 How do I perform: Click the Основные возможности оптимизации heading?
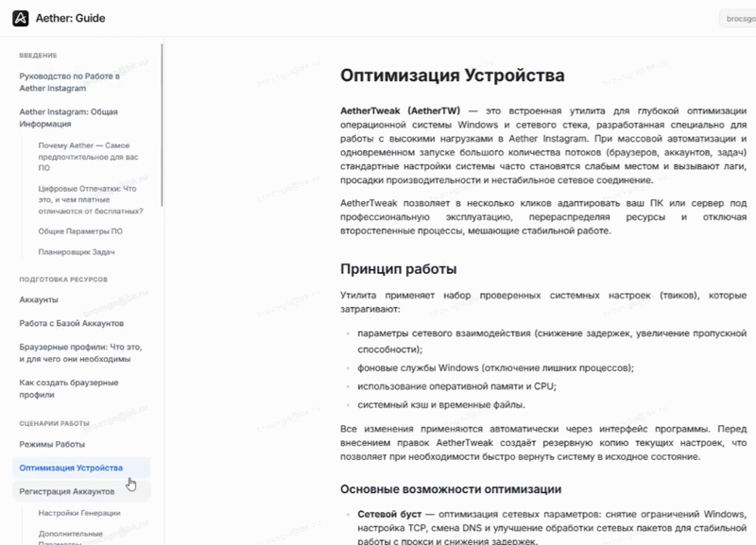(x=451, y=489)
